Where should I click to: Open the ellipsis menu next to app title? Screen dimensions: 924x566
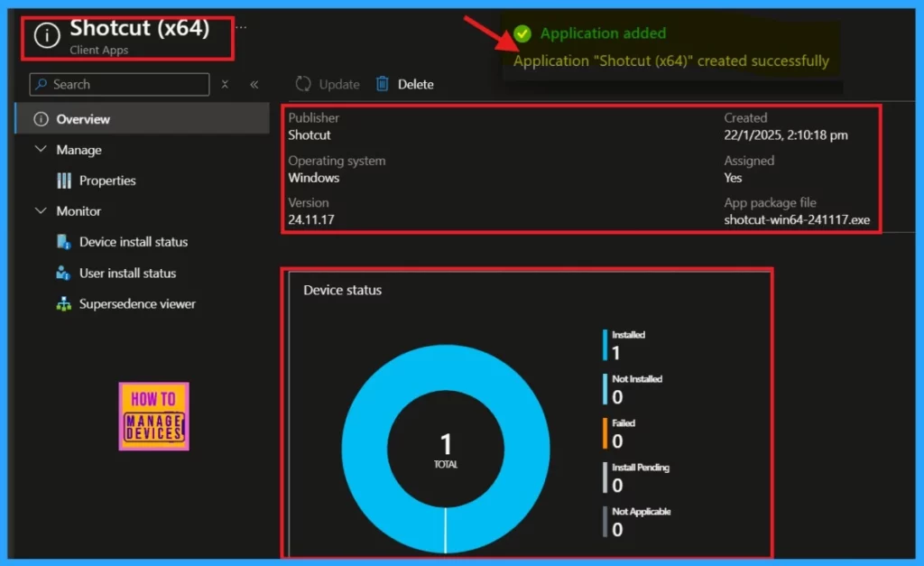coord(241,27)
